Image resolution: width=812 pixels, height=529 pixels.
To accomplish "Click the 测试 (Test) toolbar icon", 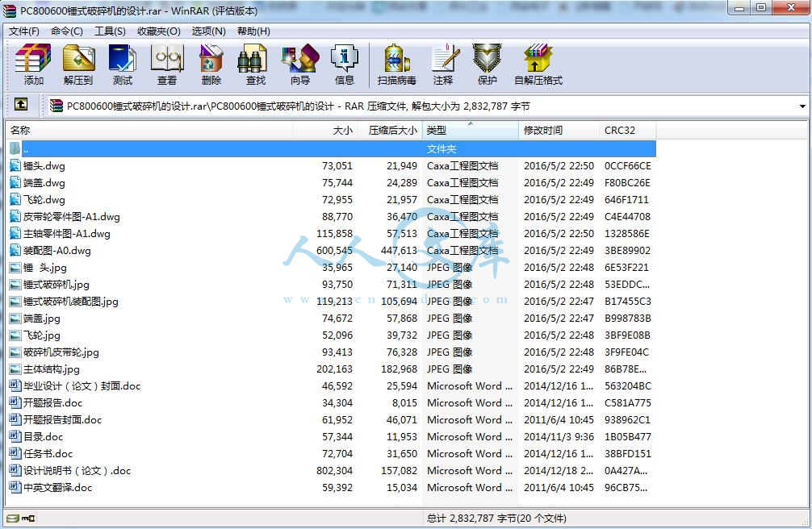I will point(123,65).
